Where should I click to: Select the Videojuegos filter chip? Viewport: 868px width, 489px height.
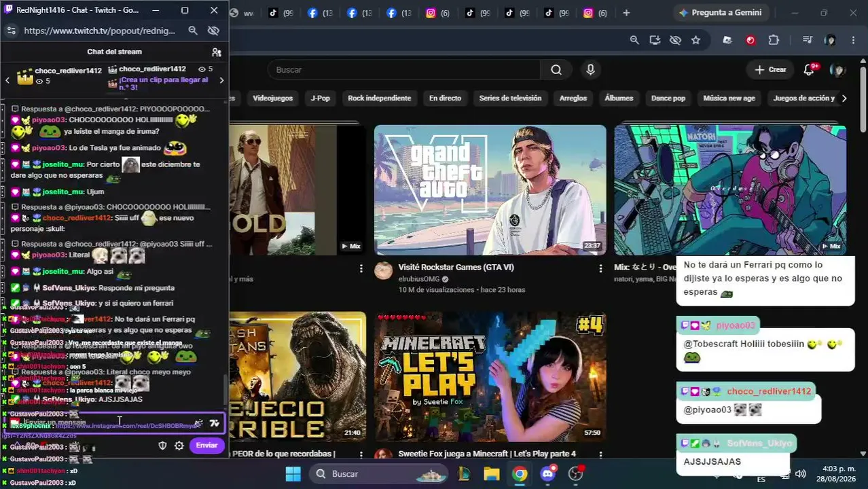tap(272, 98)
